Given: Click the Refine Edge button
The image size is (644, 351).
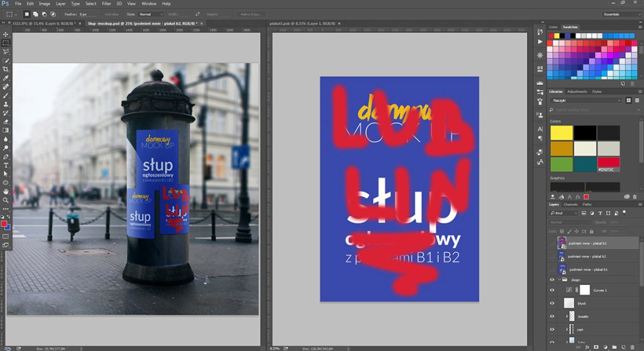Looking at the screenshot, I should click(252, 14).
